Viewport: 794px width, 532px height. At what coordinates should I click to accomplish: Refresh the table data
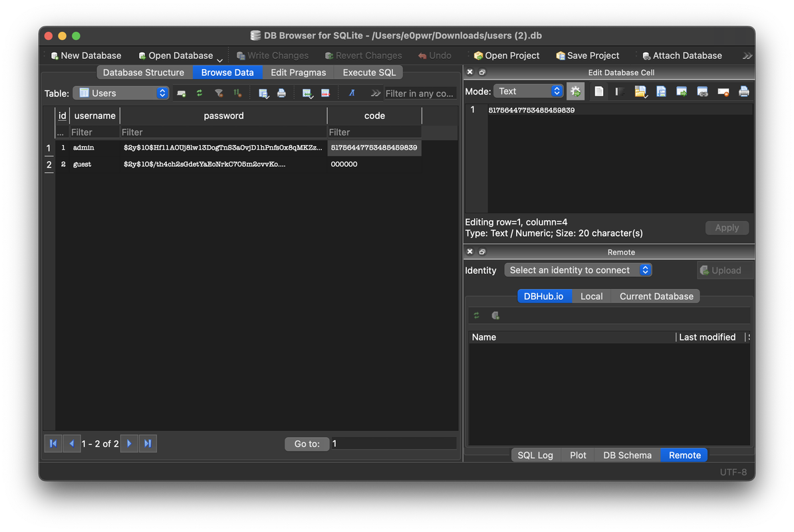point(199,93)
